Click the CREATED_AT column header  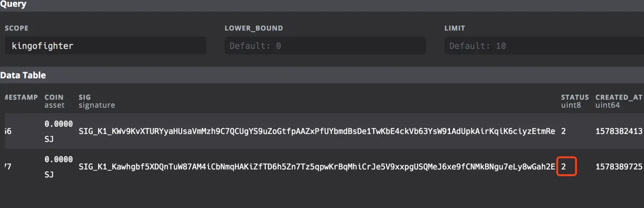619,97
